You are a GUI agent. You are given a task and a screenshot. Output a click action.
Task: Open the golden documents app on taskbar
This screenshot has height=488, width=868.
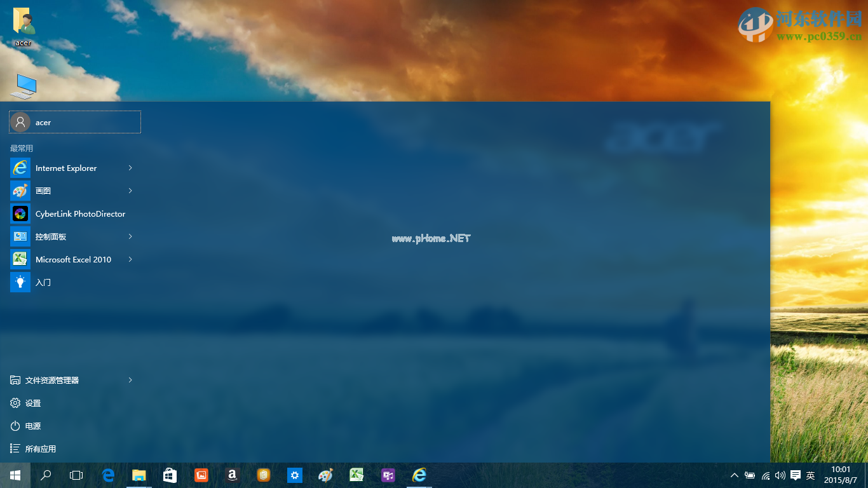(x=263, y=475)
